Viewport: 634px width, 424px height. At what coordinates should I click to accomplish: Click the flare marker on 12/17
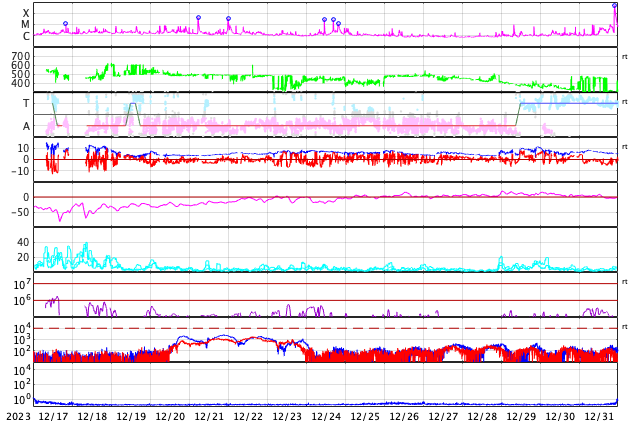click(x=66, y=24)
